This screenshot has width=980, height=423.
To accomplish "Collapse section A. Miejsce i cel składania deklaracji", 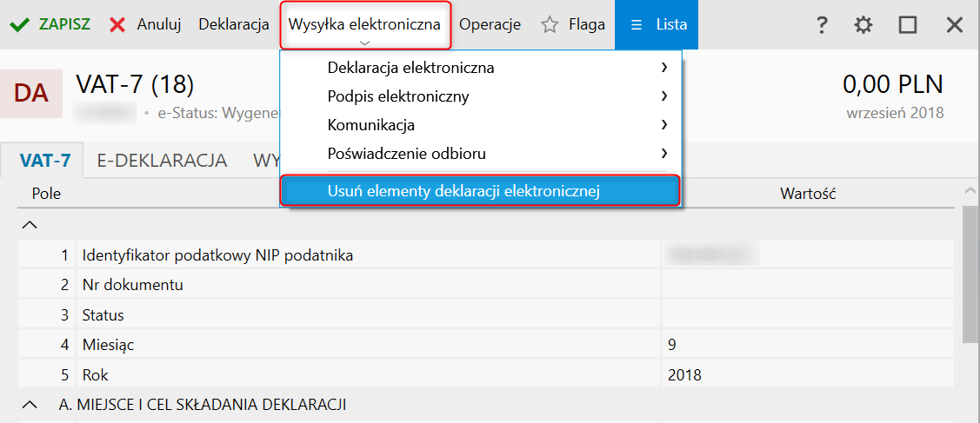I will [x=30, y=405].
